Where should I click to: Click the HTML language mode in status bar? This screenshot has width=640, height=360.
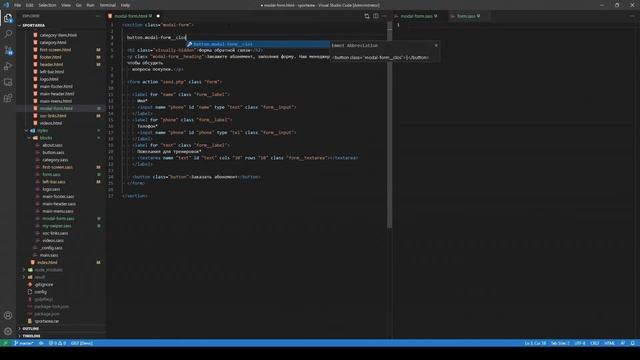[609, 343]
